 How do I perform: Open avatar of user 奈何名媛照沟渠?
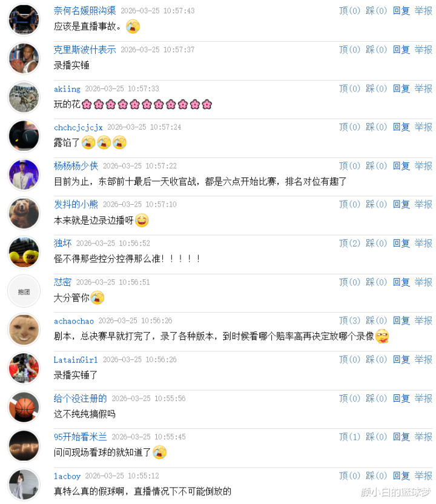(24, 20)
